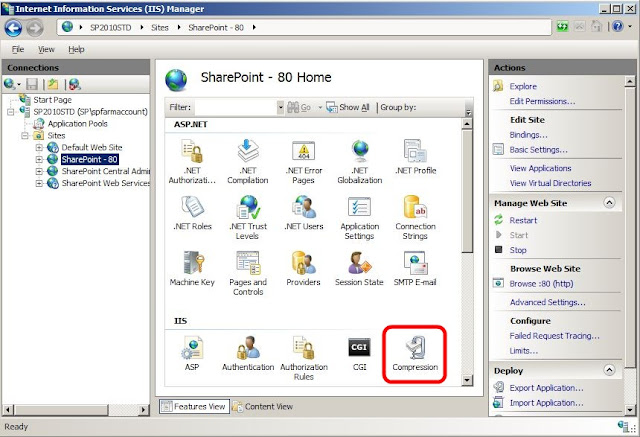Open Application Settings feature
This screenshot has height=437, width=640.
(360, 217)
